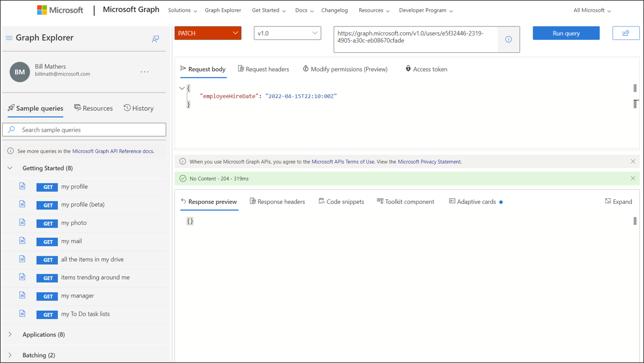Click the feedback icon beside Graph Explorer title

pyautogui.click(x=155, y=39)
